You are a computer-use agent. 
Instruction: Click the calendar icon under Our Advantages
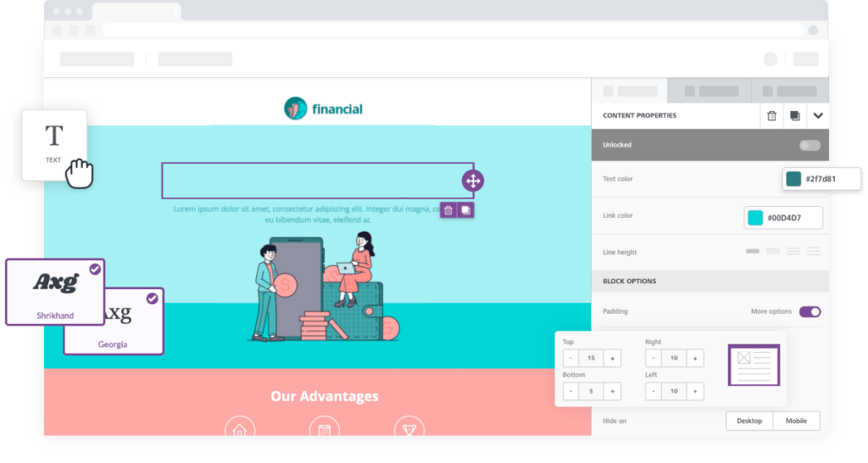coord(325,427)
